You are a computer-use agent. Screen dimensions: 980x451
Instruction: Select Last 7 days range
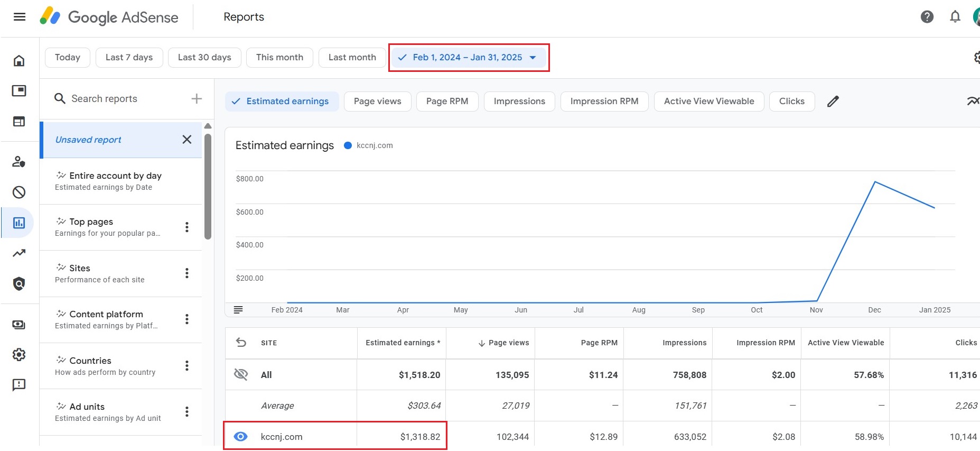[129, 58]
